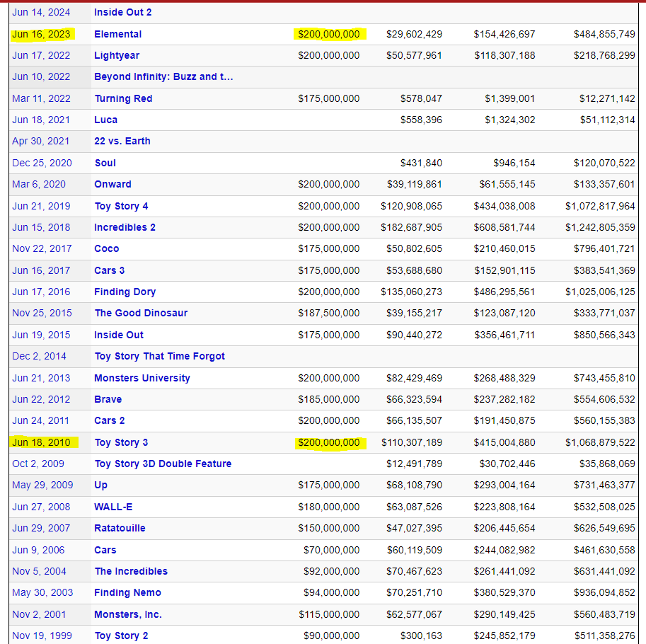Click the highlighted Jun 18, 2010 date
The height and width of the screenshot is (644, 646).
[41, 442]
